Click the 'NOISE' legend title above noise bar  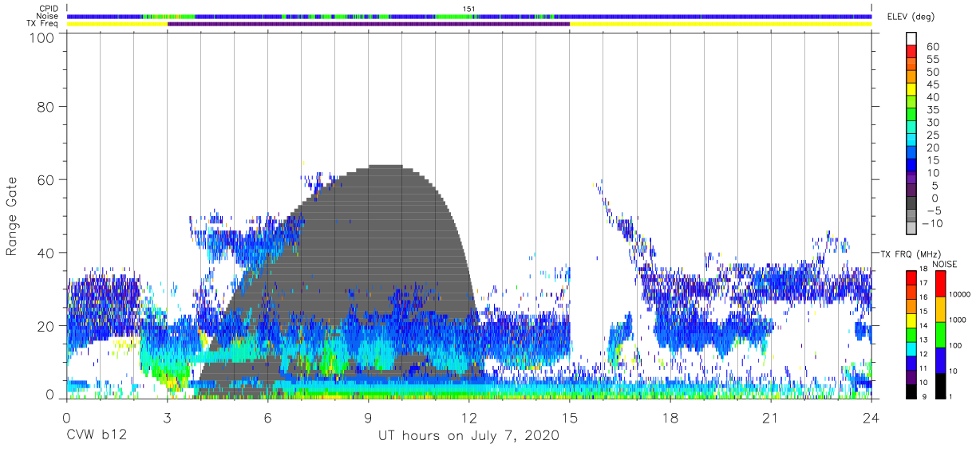coord(946,264)
